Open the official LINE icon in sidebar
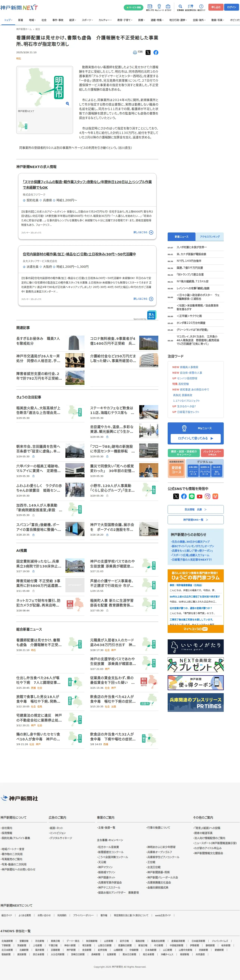The image size is (240, 980). [x=192, y=496]
